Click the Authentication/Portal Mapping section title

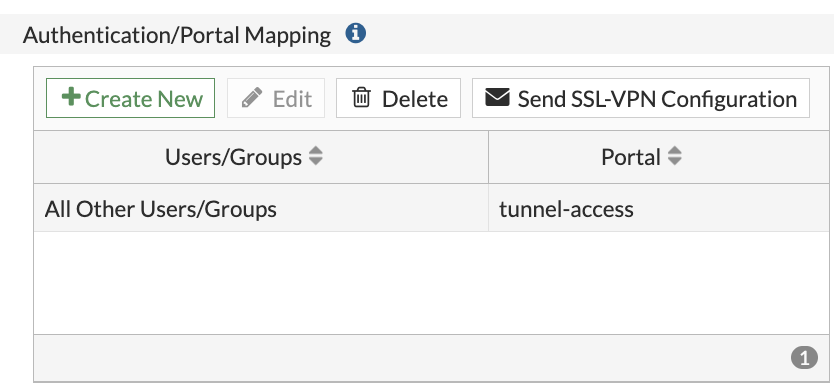(x=177, y=36)
